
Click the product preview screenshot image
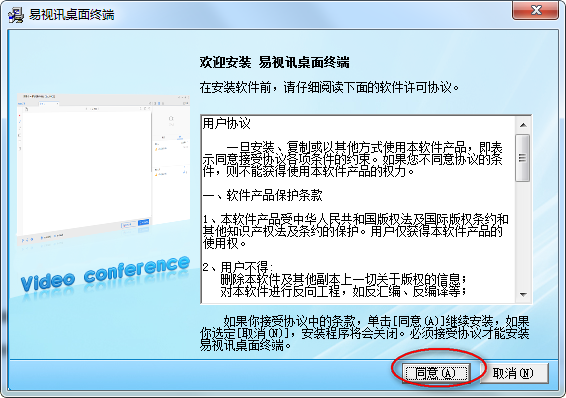click(x=103, y=170)
